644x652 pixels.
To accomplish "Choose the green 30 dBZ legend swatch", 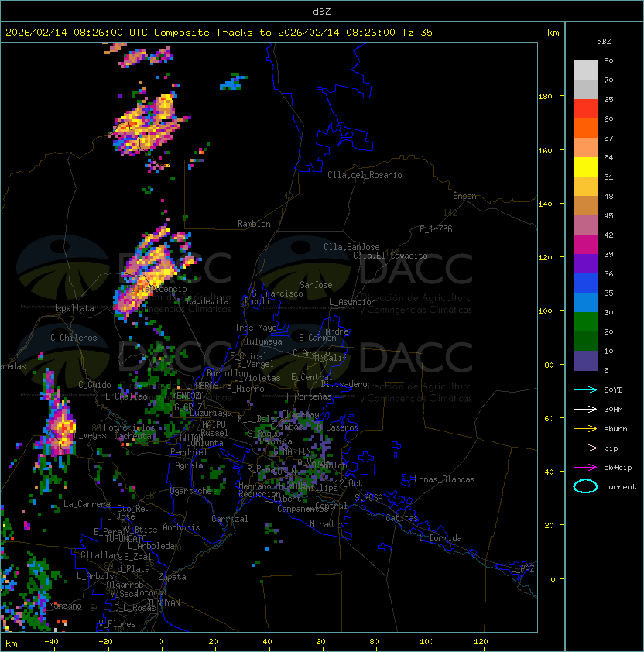I will point(585,322).
